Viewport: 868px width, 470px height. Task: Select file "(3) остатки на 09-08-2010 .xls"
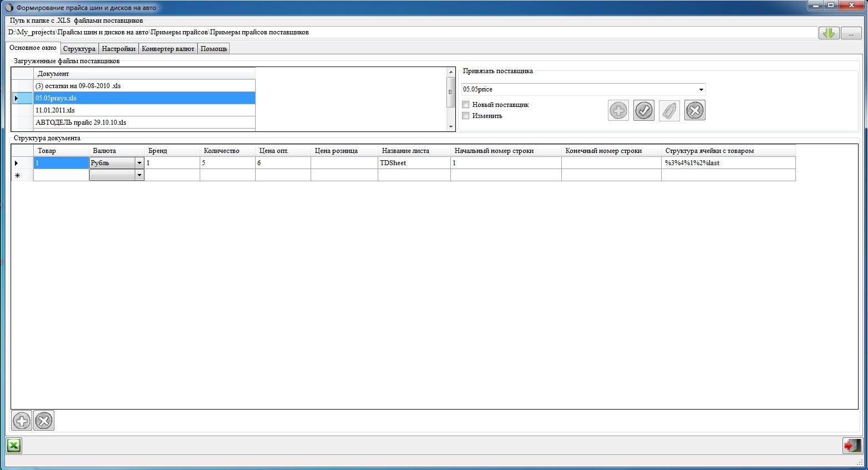tap(144, 86)
